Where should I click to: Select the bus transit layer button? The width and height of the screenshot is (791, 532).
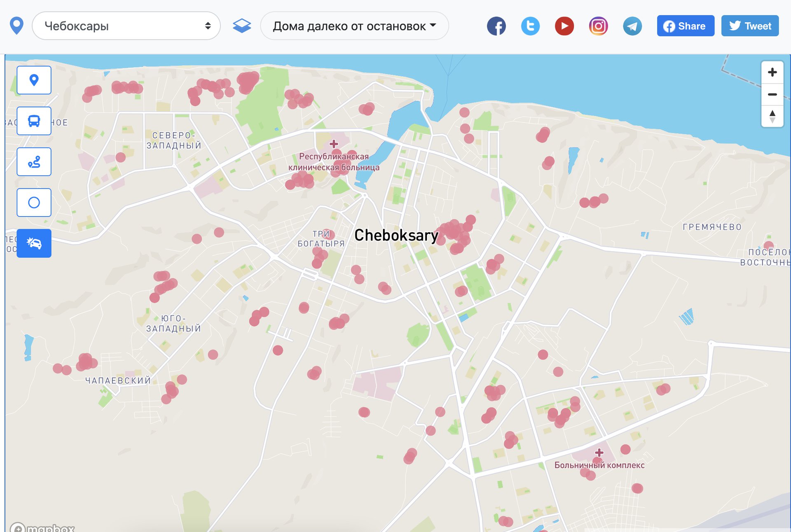pos(34,121)
